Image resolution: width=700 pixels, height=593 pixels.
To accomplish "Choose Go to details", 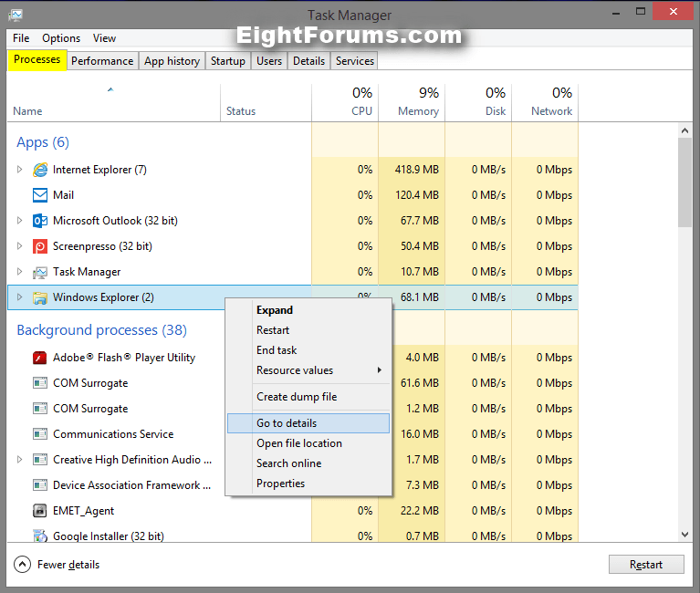I will (308, 423).
